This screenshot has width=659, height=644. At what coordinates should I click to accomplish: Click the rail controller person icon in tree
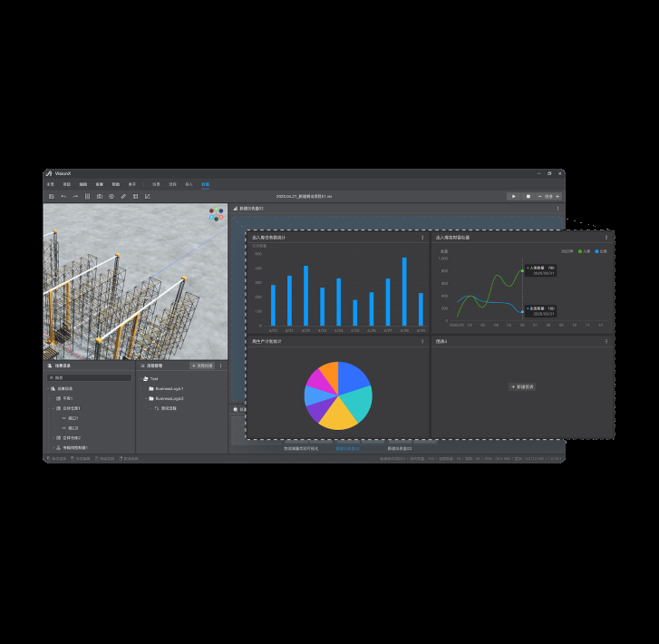coord(58,447)
